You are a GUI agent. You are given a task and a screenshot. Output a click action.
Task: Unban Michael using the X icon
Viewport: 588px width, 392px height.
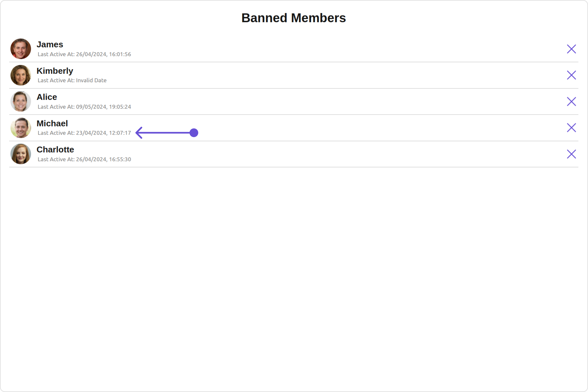coord(571,128)
